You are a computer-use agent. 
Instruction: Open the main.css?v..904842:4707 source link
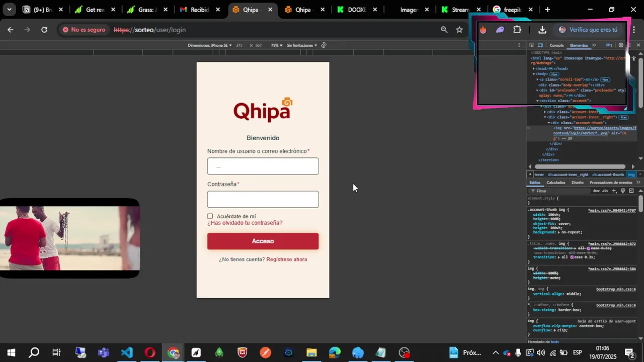coord(612,210)
